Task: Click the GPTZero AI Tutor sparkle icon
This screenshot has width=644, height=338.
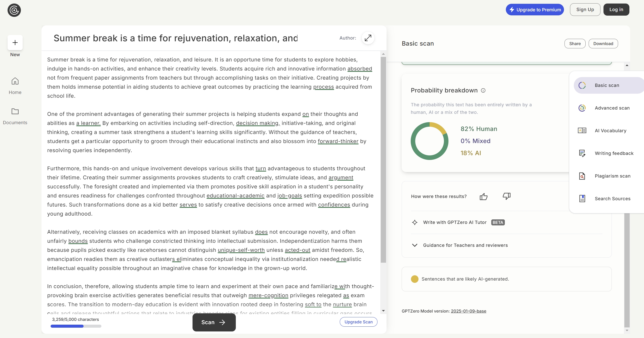Action: (415, 222)
